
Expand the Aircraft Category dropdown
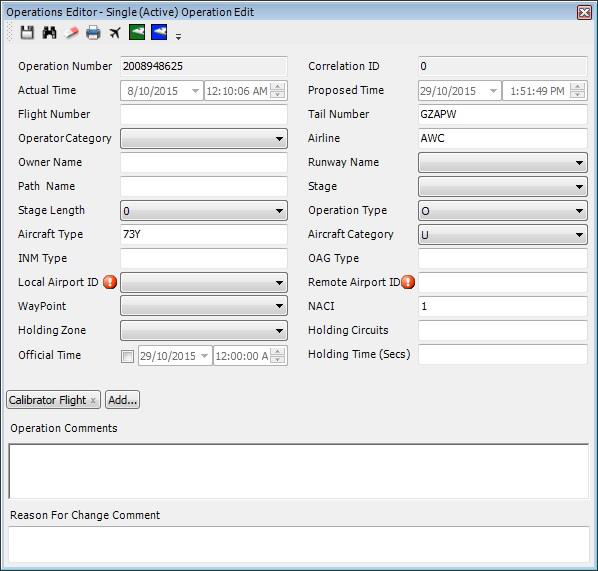click(503, 235)
